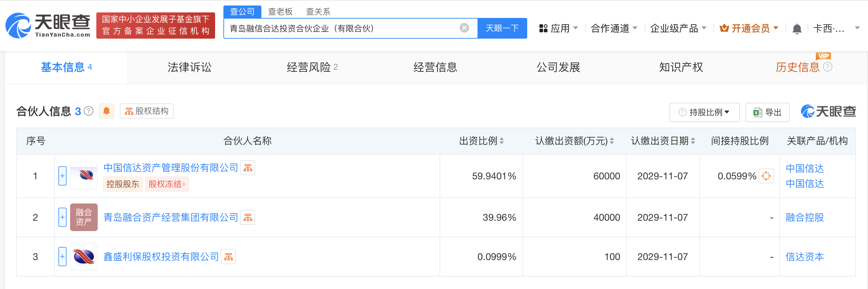Click the 股权结构 button
The height and width of the screenshot is (289, 868).
tap(147, 111)
